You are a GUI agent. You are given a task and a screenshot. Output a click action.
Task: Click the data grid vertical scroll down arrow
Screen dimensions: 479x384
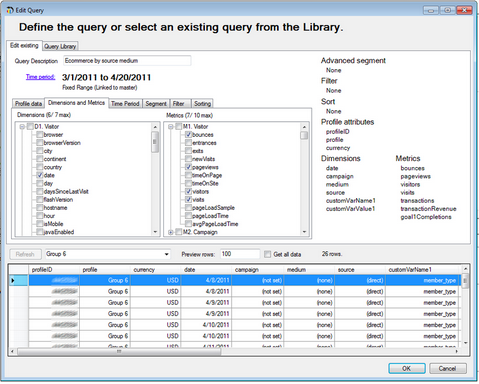465,343
